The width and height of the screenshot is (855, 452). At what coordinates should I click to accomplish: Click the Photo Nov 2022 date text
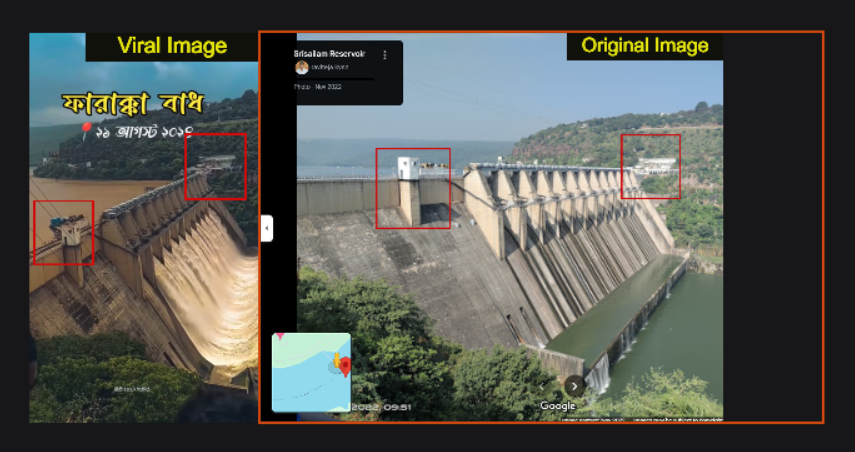(317, 87)
